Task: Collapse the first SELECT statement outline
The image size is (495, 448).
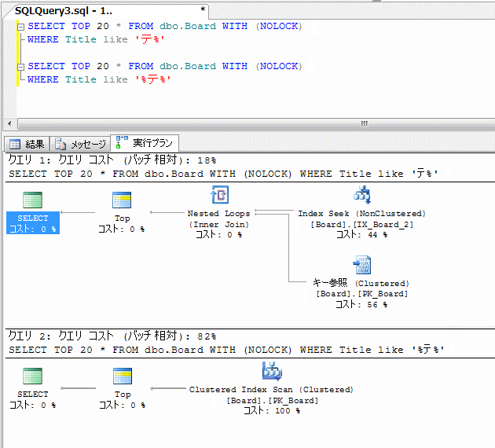Action: pyautogui.click(x=21, y=28)
